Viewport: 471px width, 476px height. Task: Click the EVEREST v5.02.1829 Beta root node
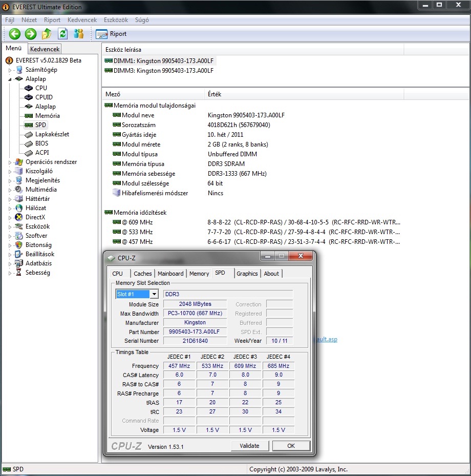click(48, 60)
